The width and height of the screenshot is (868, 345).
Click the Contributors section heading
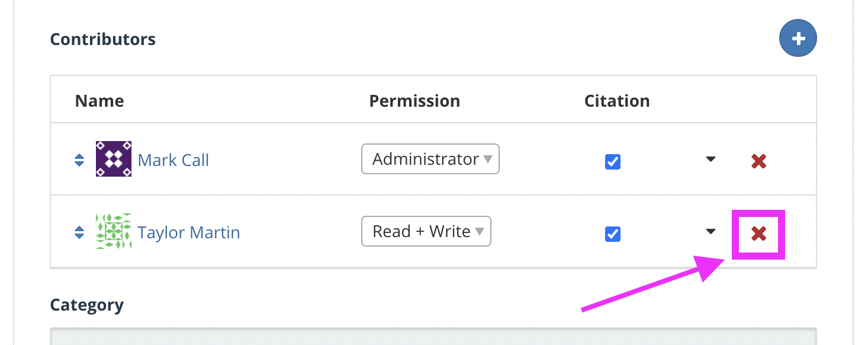(103, 39)
